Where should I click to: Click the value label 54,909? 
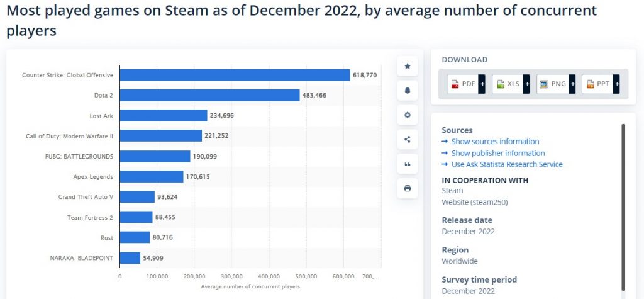click(153, 258)
